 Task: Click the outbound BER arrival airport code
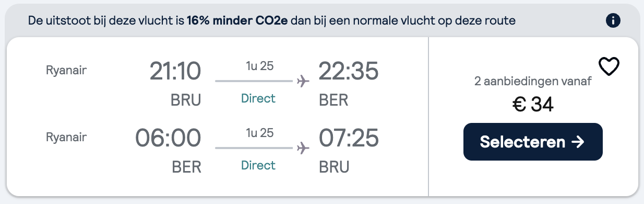[333, 99]
